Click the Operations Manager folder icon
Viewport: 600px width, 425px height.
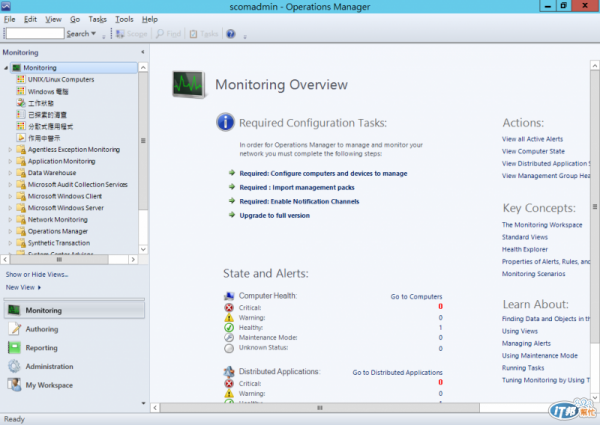(21, 231)
